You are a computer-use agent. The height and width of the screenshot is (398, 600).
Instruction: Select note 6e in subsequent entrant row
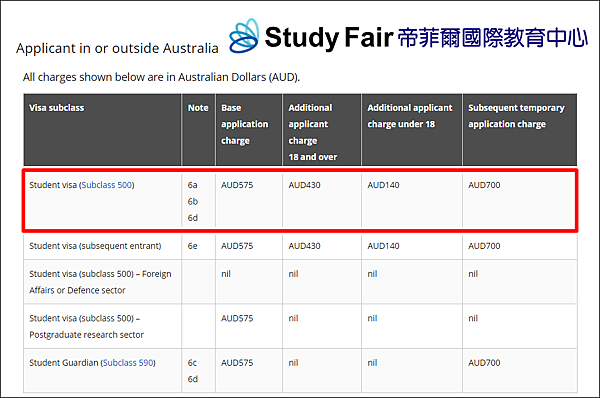192,246
